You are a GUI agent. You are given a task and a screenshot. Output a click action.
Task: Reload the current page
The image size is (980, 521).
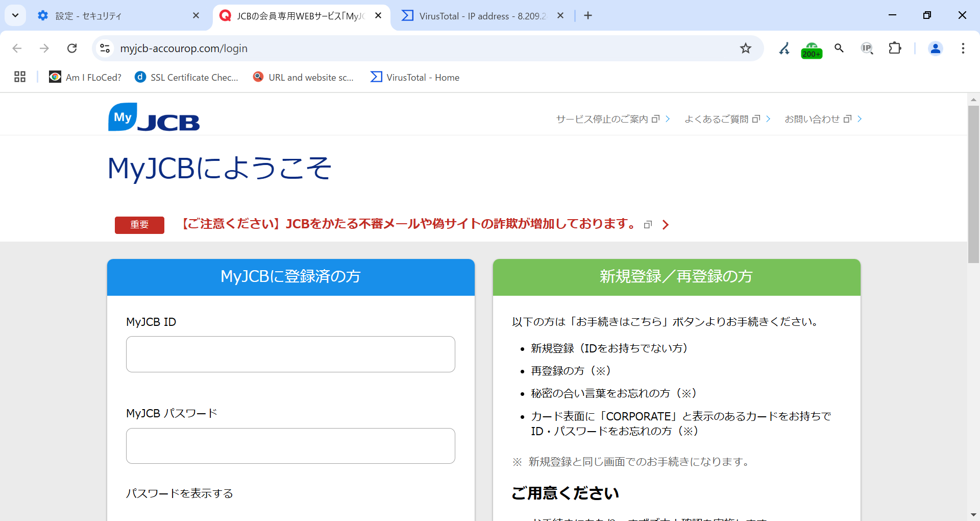(72, 48)
